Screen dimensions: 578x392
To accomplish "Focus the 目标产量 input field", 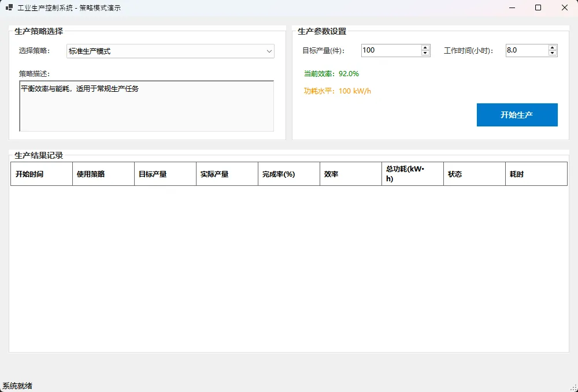I will tap(391, 50).
